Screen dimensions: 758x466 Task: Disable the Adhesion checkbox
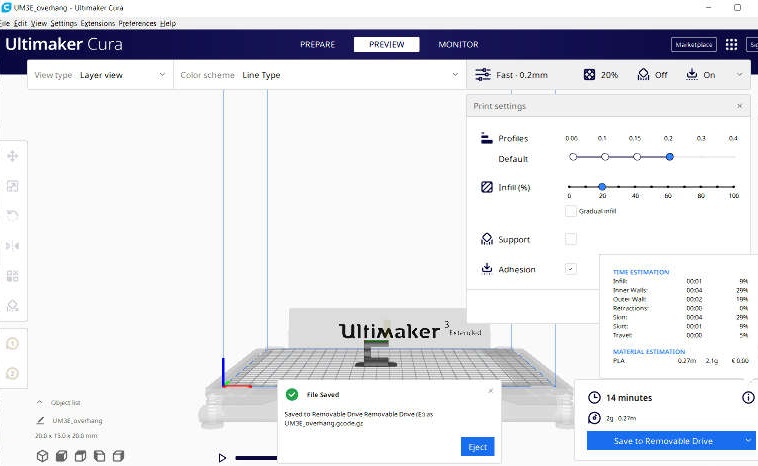570,269
